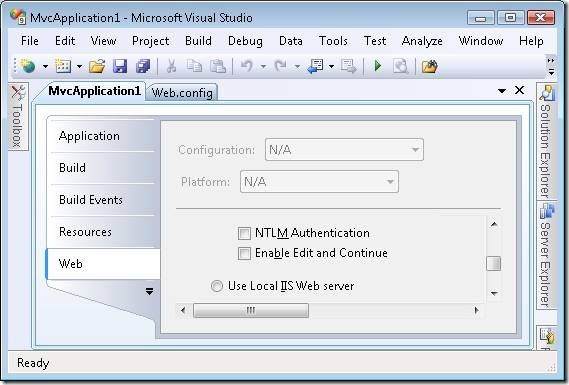Viewport: 569px width, 385px height.
Task: Open the Platform combo box
Action: coord(319,181)
